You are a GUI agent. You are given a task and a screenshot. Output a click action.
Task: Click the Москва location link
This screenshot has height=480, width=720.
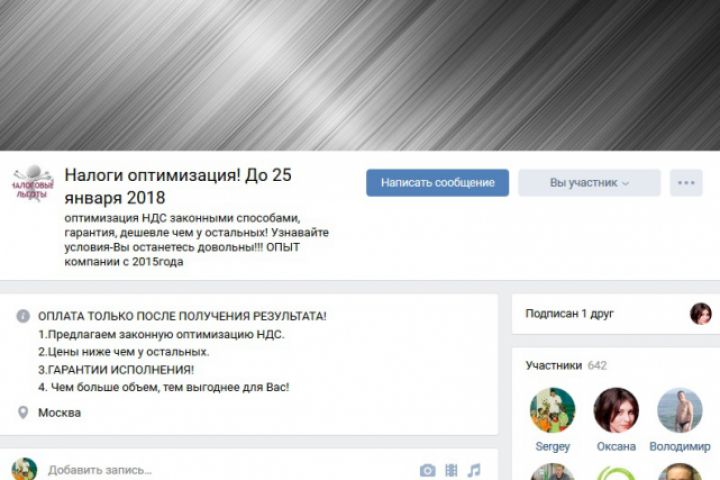59,412
